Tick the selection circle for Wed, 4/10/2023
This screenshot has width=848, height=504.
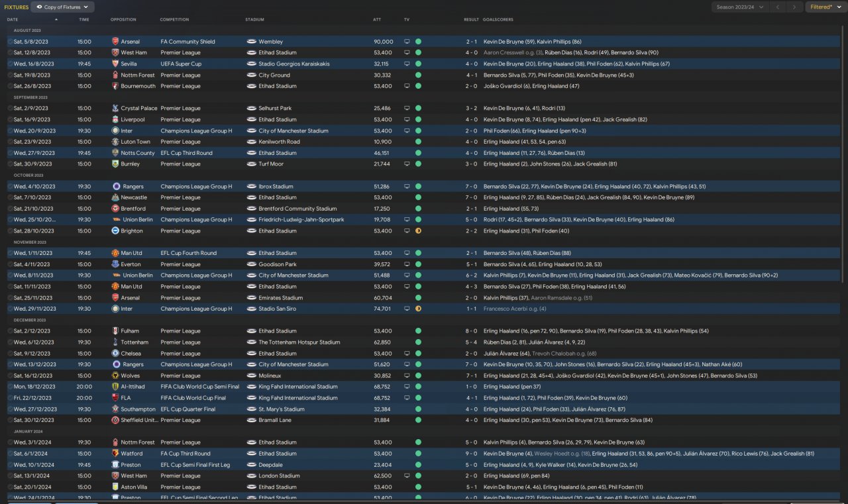[10, 187]
